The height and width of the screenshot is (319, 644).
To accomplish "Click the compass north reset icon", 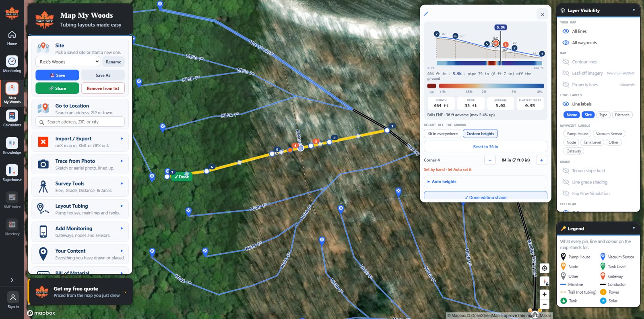I will (x=545, y=281).
